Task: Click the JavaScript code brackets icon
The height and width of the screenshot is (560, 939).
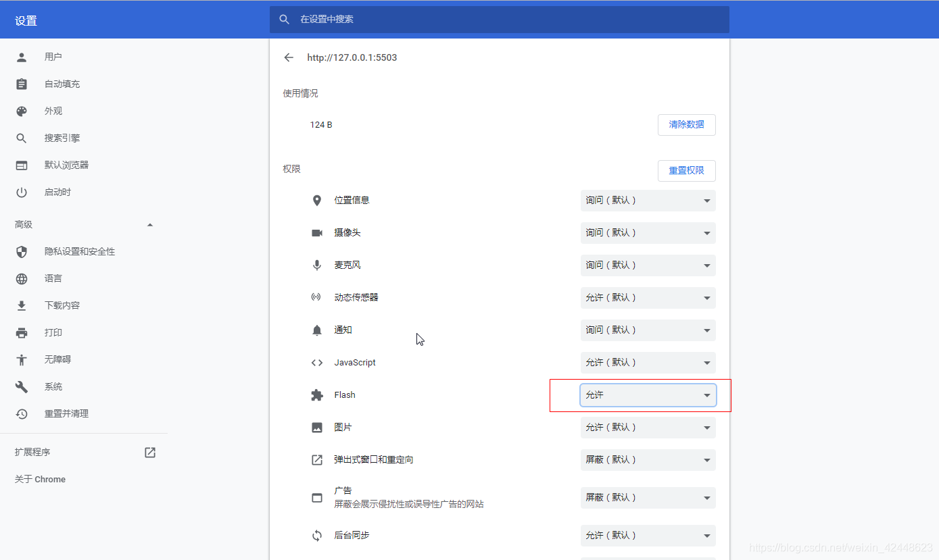Action: click(x=316, y=362)
